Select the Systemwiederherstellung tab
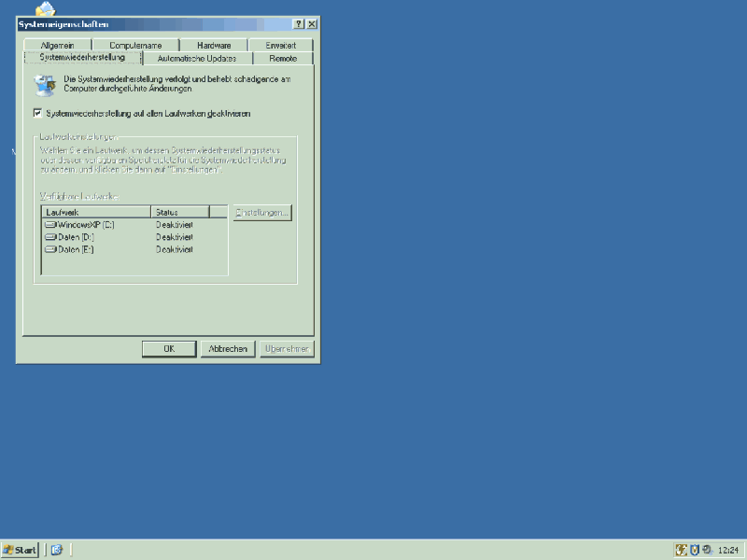Screen dimensions: 747x560 82,57
